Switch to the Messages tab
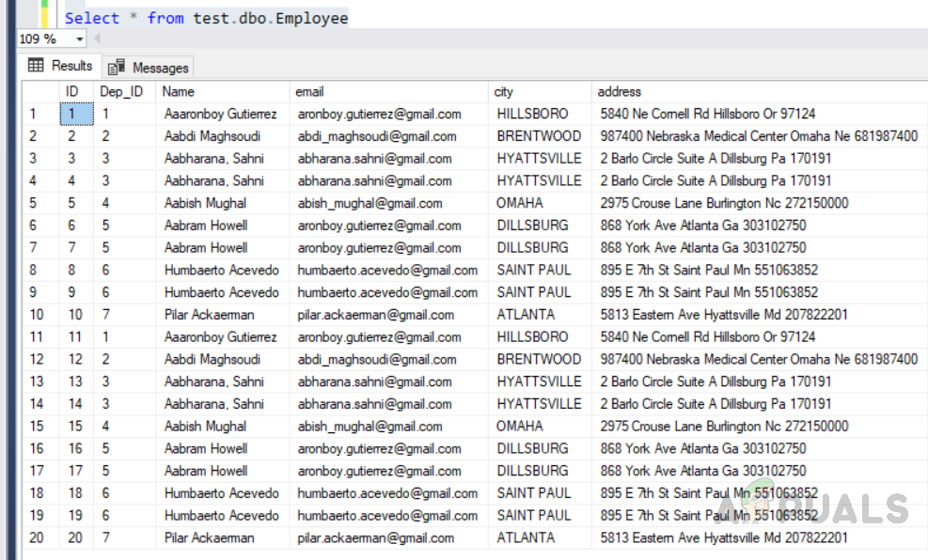 pos(148,68)
